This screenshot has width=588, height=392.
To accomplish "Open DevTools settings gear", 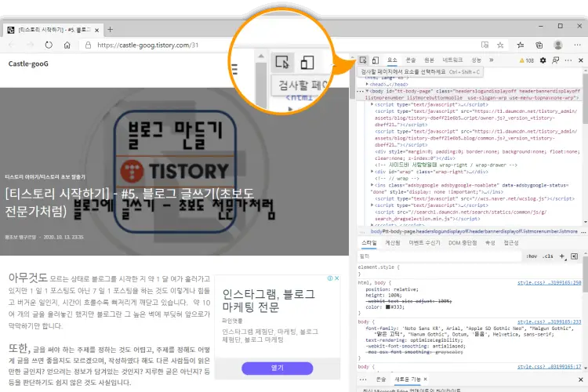I will [543, 60].
